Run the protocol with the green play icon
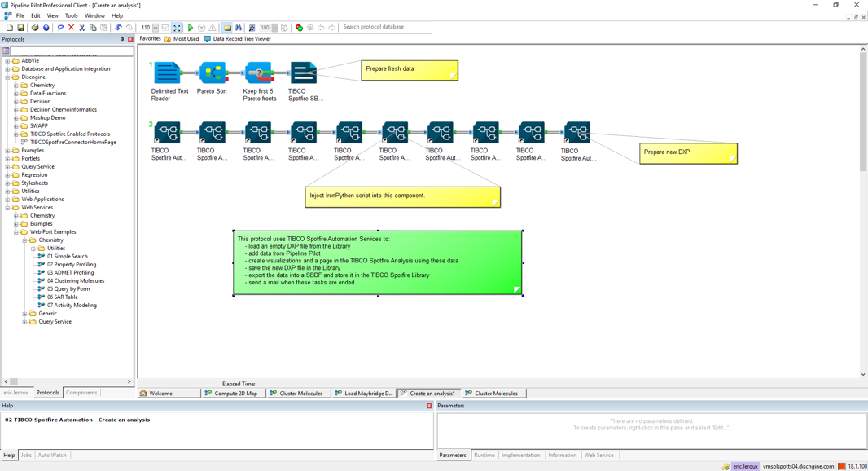 (x=191, y=27)
